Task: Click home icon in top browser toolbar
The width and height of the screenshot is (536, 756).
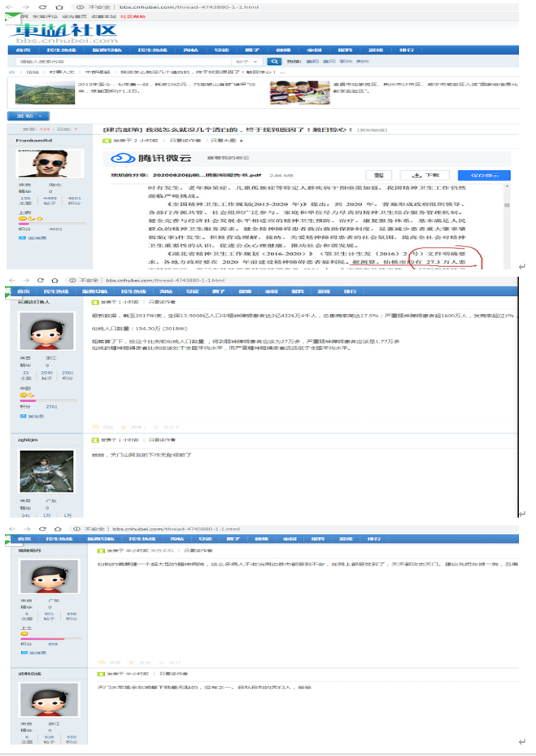Action: pos(59,7)
